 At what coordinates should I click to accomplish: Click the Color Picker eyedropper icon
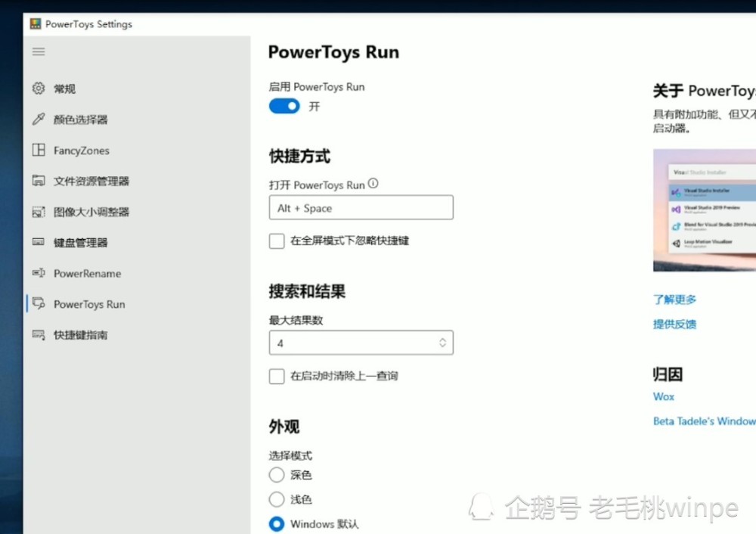(39, 120)
